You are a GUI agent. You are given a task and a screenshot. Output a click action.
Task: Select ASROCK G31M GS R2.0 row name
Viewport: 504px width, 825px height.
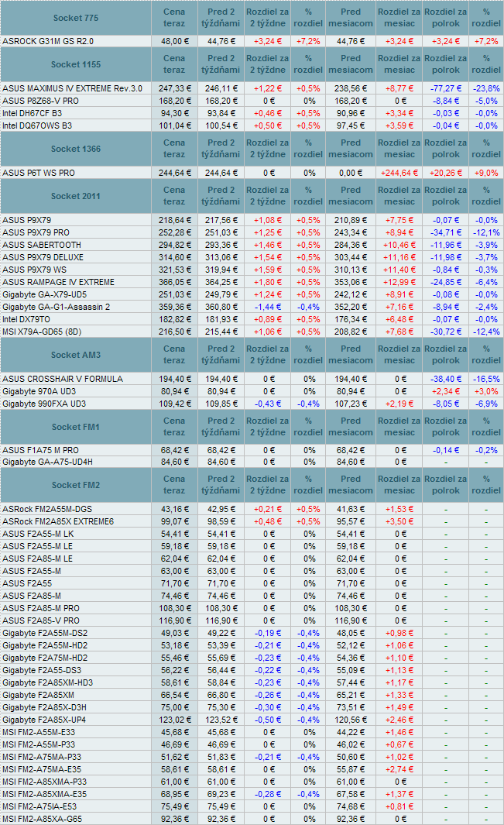pos(48,41)
